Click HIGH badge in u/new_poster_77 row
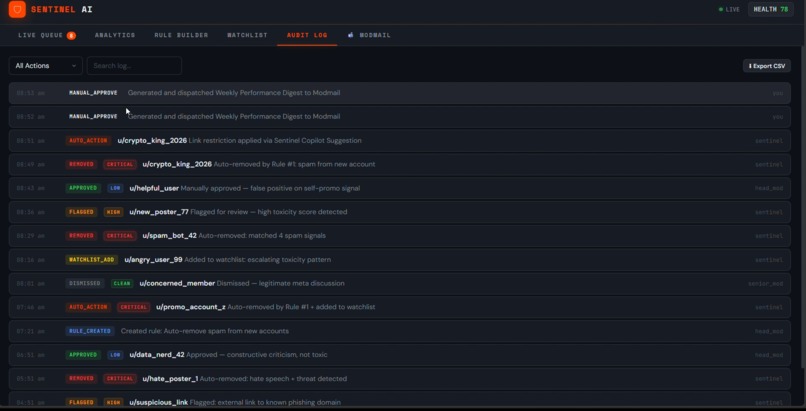Viewport: 806px width, 411px height. click(x=113, y=212)
